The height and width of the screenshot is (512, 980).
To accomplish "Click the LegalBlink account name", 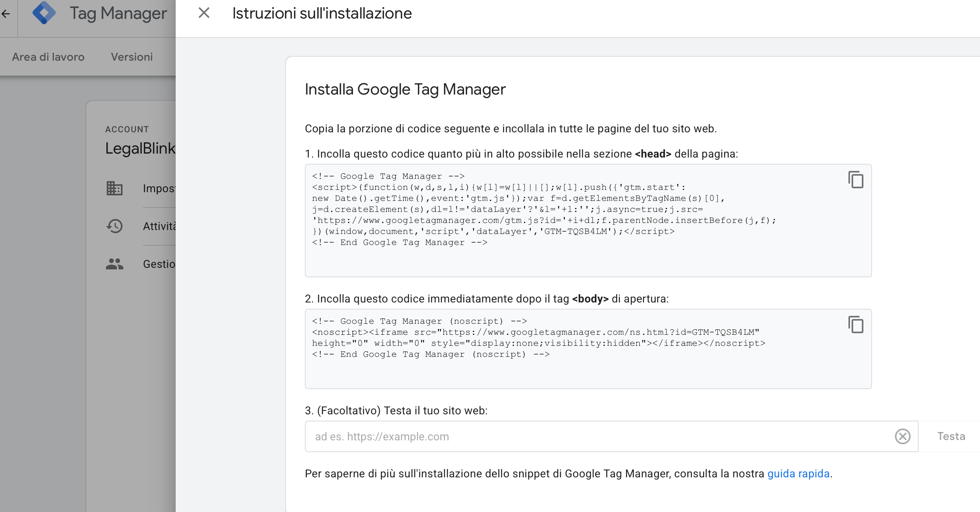I will (x=140, y=148).
